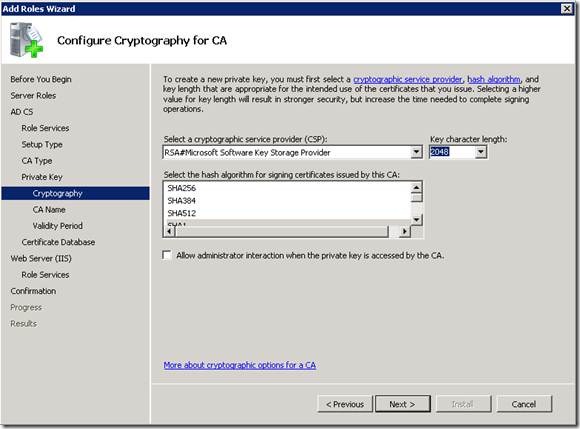Go to Setup Type step

[x=42, y=144]
